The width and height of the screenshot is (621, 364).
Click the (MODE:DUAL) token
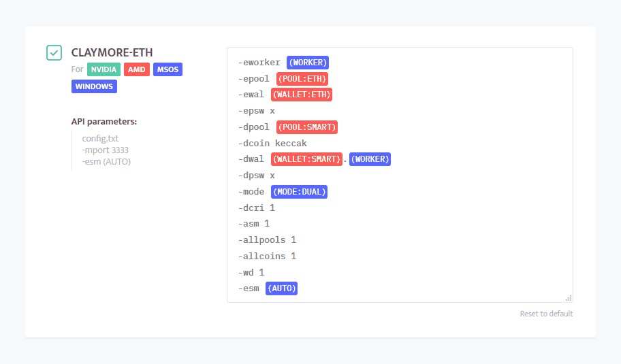pyautogui.click(x=299, y=192)
